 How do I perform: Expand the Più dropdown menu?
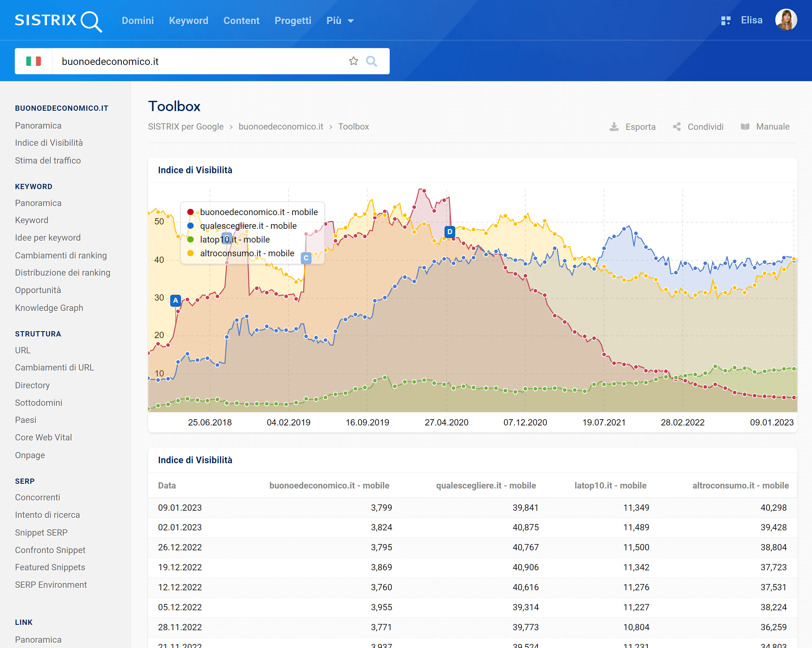[340, 21]
